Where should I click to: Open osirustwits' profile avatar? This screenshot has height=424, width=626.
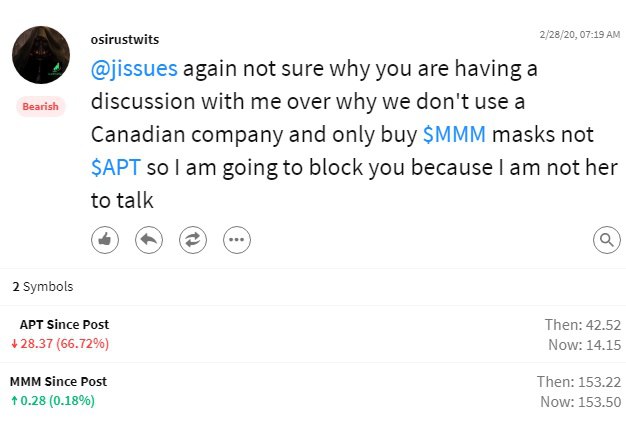41,55
